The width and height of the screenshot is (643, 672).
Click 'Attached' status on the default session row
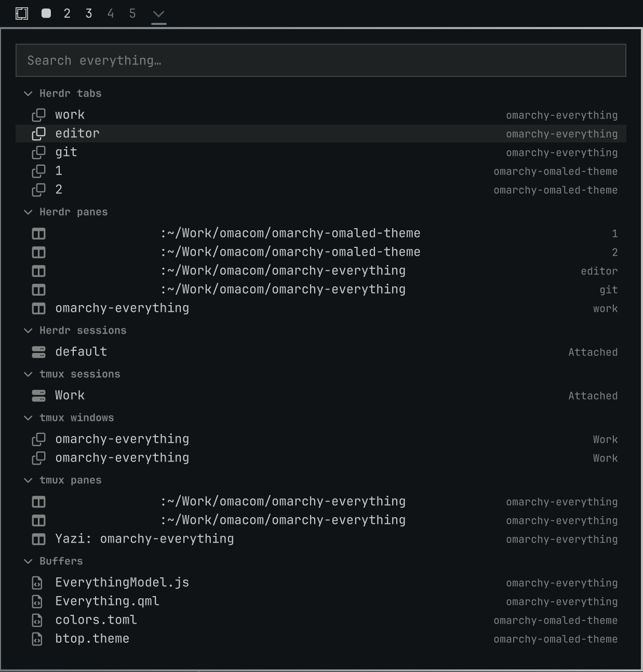593,352
